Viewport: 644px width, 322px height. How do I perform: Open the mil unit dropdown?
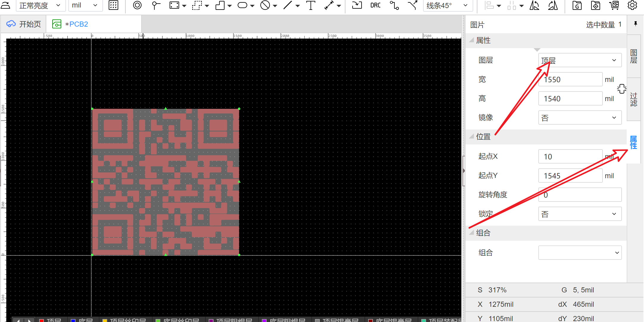click(x=85, y=5)
